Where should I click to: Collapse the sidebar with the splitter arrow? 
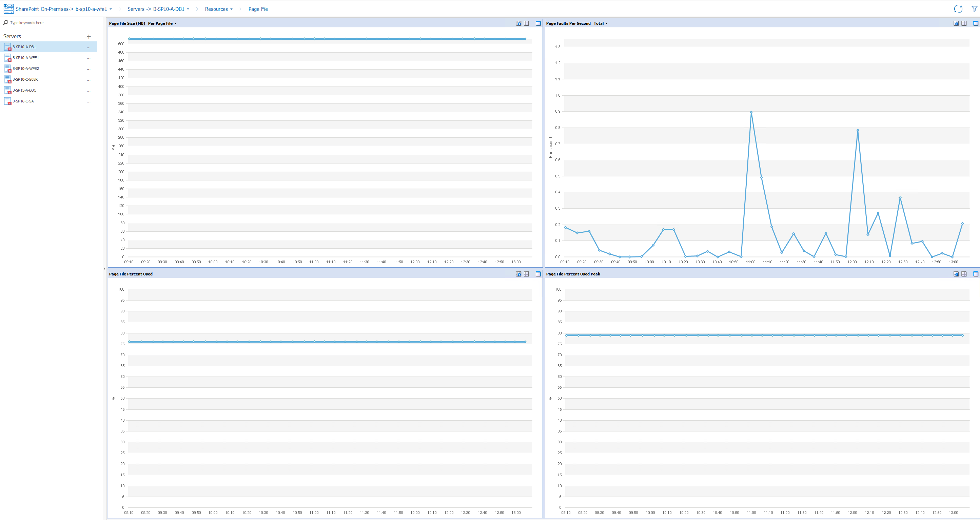click(x=104, y=268)
